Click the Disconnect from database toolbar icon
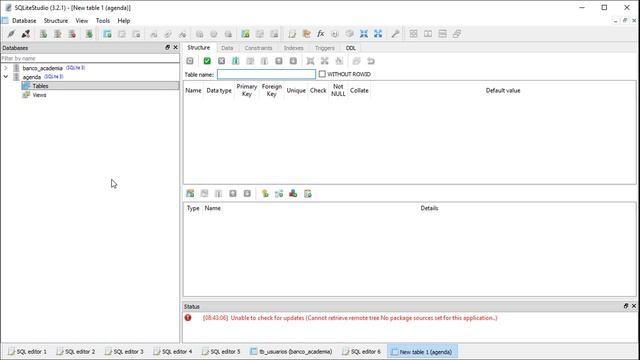The height and width of the screenshot is (360, 640). 26,34
